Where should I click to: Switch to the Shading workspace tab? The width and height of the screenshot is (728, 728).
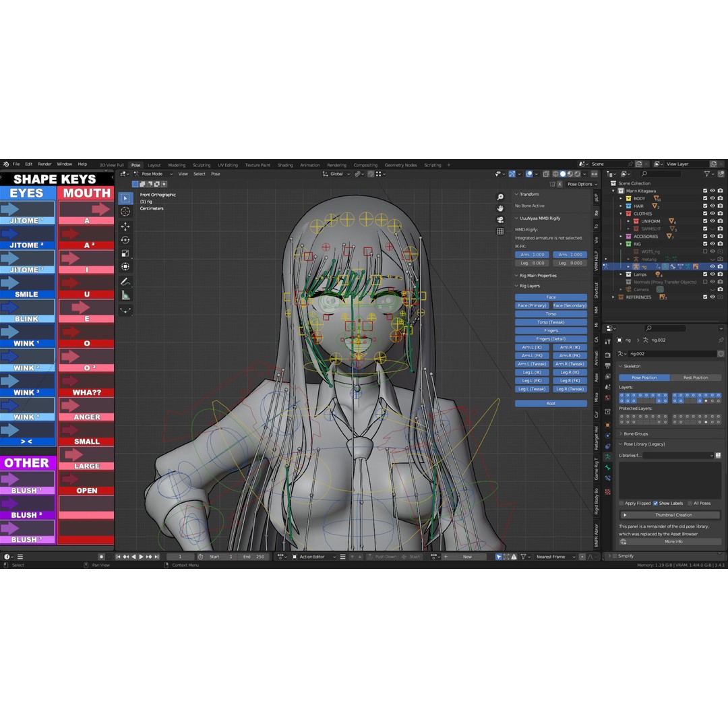pyautogui.click(x=285, y=165)
